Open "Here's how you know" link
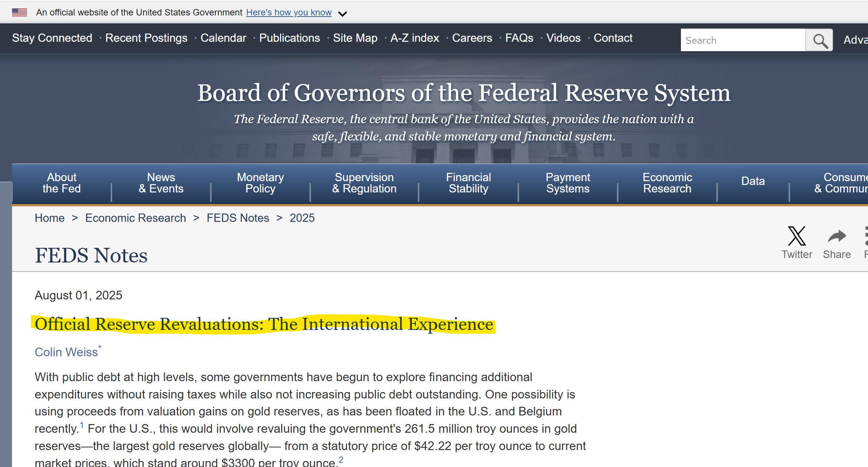This screenshot has width=868, height=467. (289, 12)
